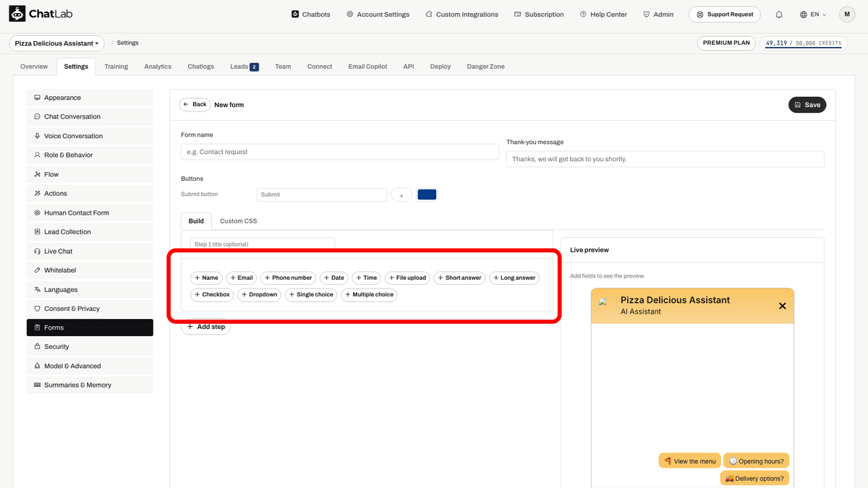Open Consent & Privacy settings

click(x=90, y=309)
